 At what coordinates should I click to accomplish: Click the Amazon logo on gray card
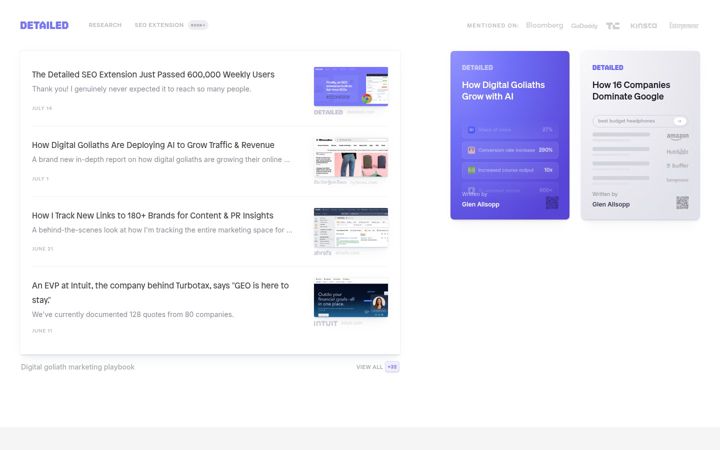[x=678, y=136]
